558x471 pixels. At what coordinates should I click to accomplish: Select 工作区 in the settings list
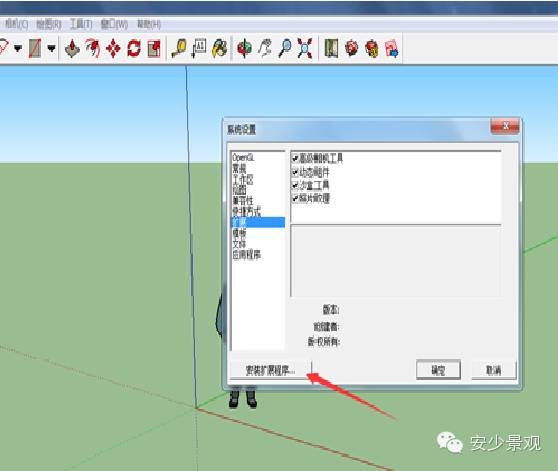(x=243, y=179)
